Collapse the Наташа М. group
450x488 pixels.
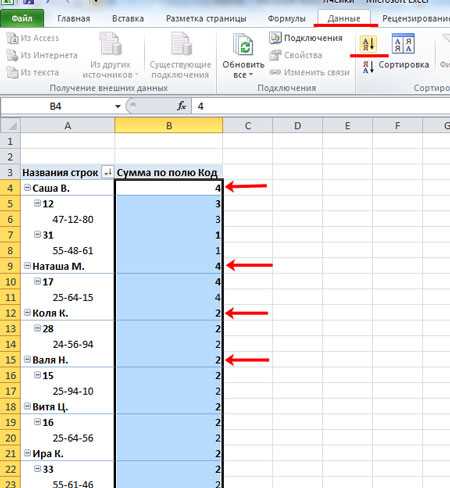click(x=27, y=266)
